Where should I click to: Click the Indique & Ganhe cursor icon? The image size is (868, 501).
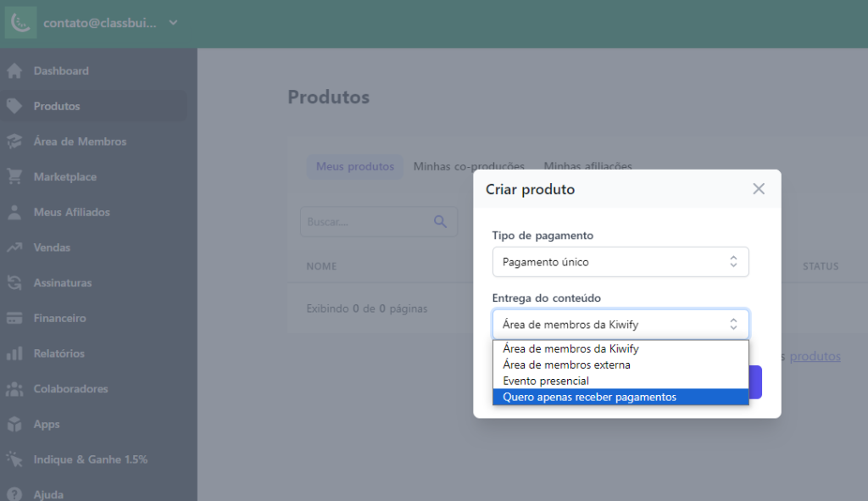point(14,459)
